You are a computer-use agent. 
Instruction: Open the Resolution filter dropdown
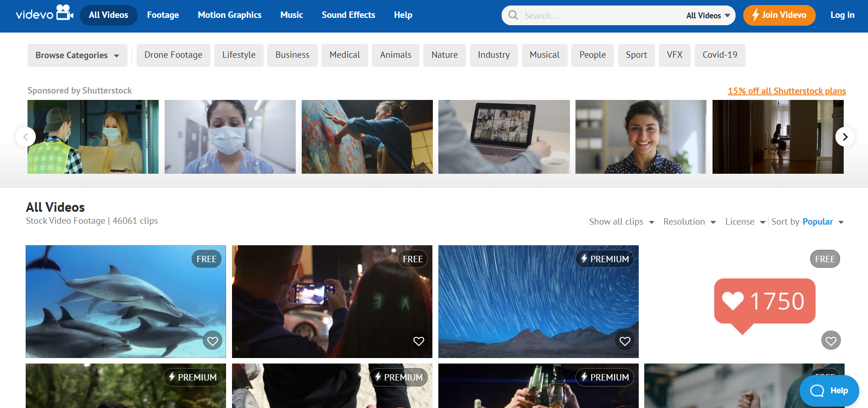coord(690,222)
